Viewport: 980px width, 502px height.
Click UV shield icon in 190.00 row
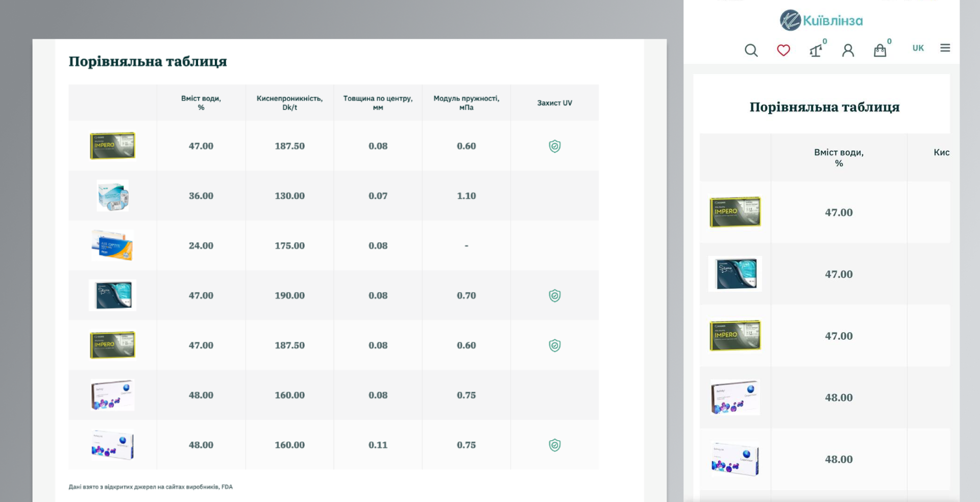coord(555,296)
